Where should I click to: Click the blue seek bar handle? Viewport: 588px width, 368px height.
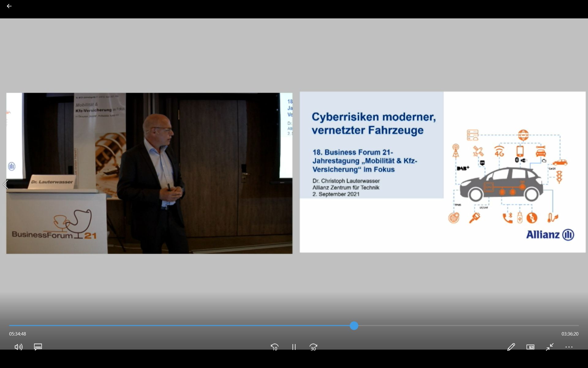coord(354,326)
